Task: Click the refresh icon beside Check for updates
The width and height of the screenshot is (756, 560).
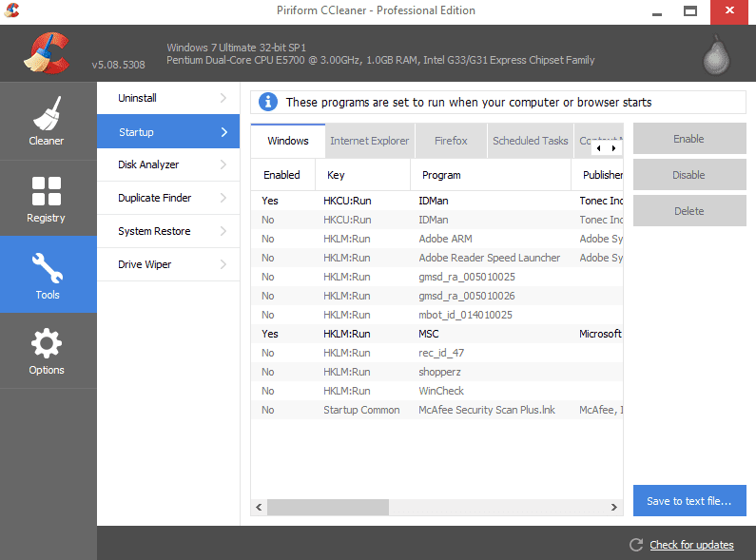Action: tap(636, 545)
